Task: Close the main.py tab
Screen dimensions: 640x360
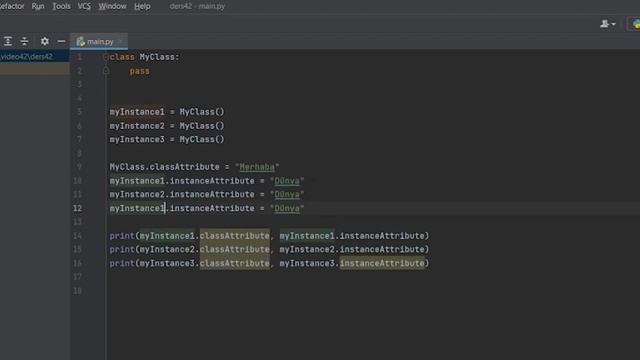Action: pyautogui.click(x=120, y=42)
